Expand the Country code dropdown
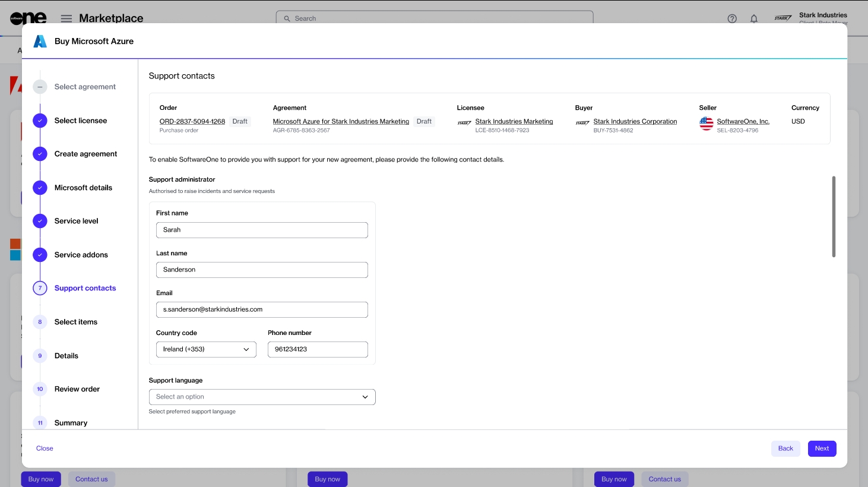The image size is (868, 487). point(206,349)
